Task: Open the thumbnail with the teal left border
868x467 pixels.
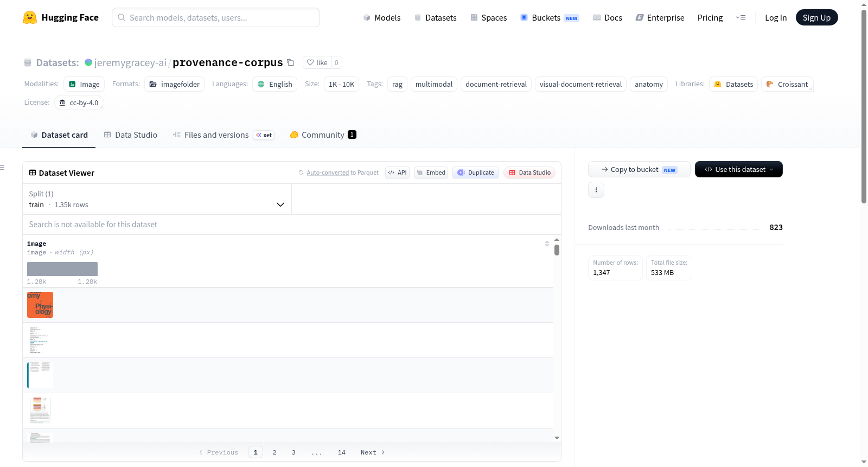Action: coord(40,375)
